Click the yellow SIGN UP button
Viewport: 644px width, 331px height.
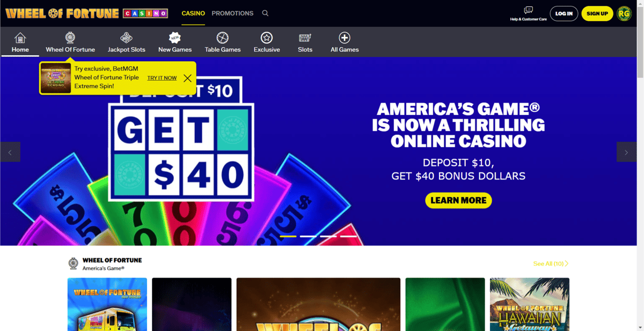coord(597,13)
